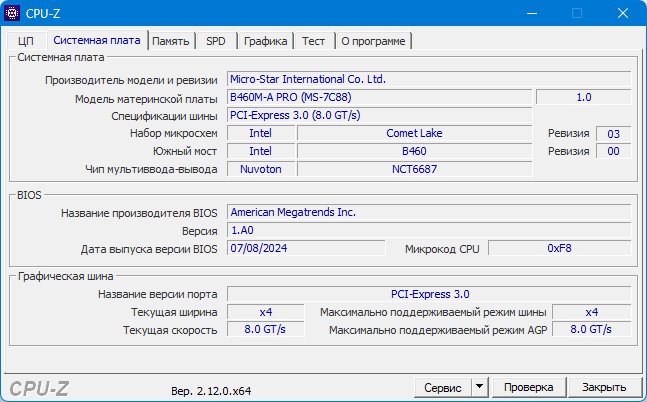The image size is (647, 402).
Task: Switch to the Графика tab
Action: [265, 41]
